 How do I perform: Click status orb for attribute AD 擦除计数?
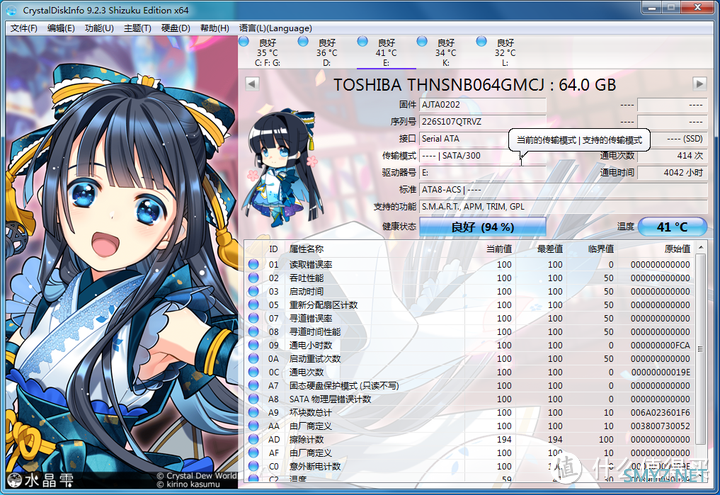253,439
